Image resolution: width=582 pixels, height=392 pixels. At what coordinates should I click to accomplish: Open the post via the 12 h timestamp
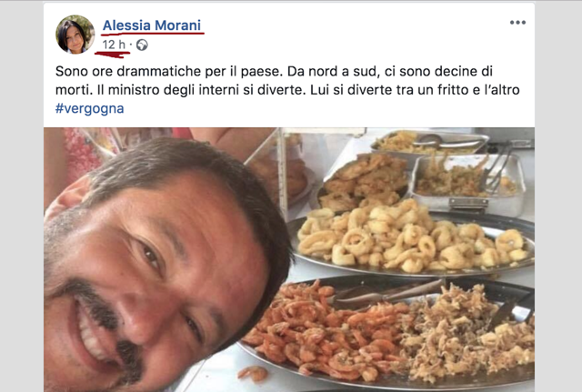point(114,45)
